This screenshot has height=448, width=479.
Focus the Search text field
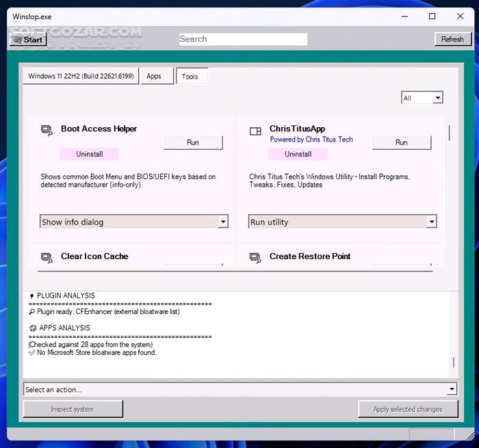click(243, 40)
